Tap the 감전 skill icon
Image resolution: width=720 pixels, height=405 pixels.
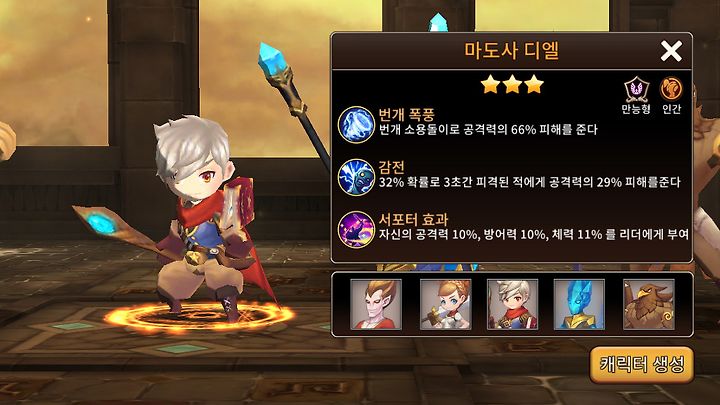[x=356, y=177]
